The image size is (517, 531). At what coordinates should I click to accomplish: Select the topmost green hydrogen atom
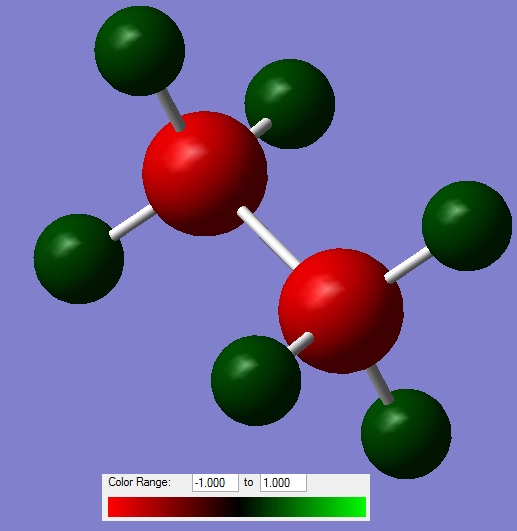tap(139, 51)
